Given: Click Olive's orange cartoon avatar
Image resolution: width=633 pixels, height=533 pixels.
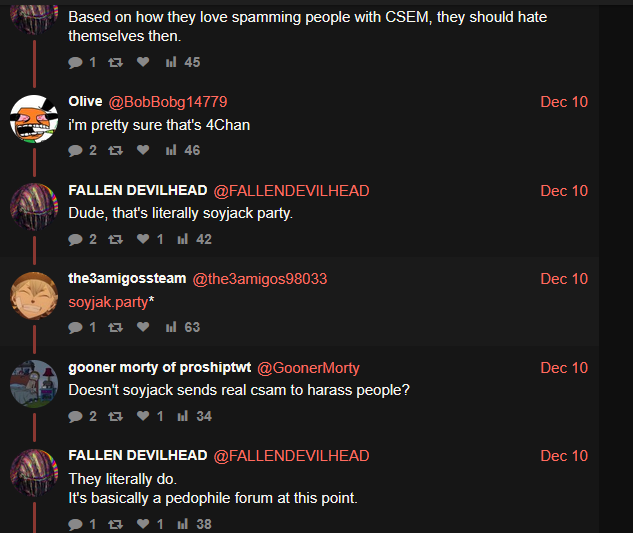Looking at the screenshot, I should (34, 119).
